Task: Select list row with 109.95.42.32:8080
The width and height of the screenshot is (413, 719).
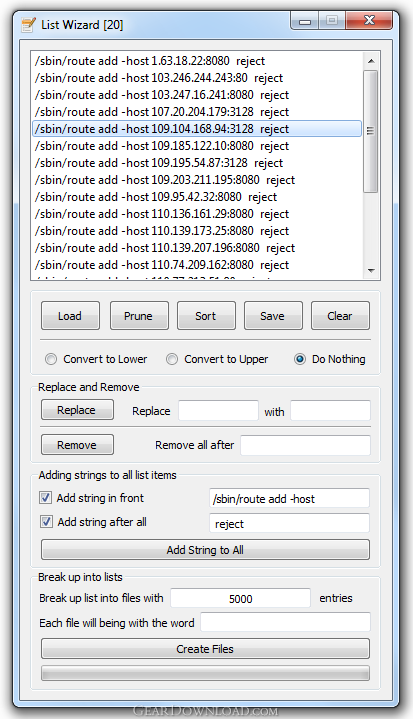Action: [197, 197]
